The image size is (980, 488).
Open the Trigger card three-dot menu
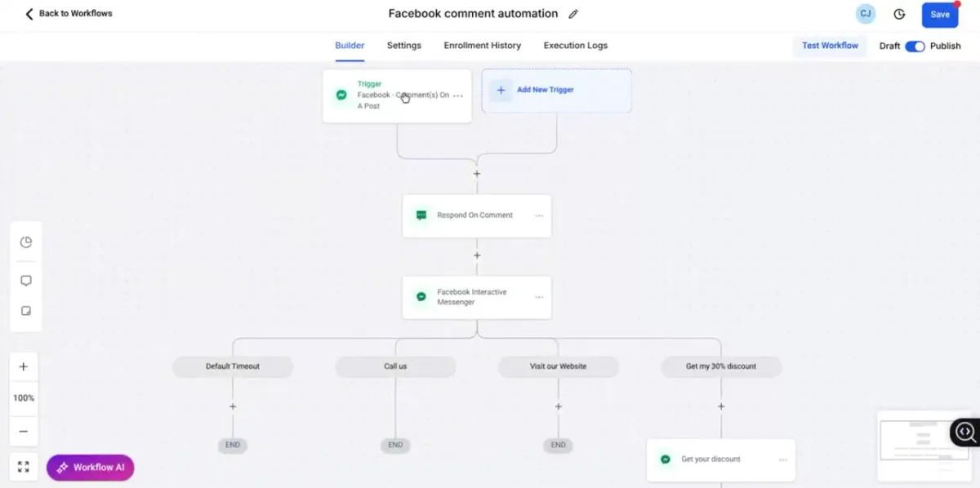click(458, 95)
